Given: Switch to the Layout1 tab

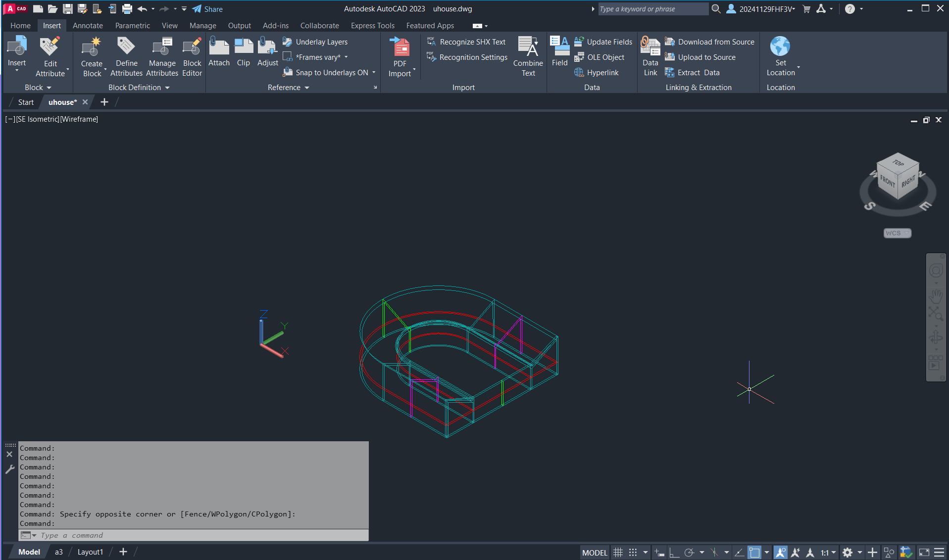Looking at the screenshot, I should [90, 552].
